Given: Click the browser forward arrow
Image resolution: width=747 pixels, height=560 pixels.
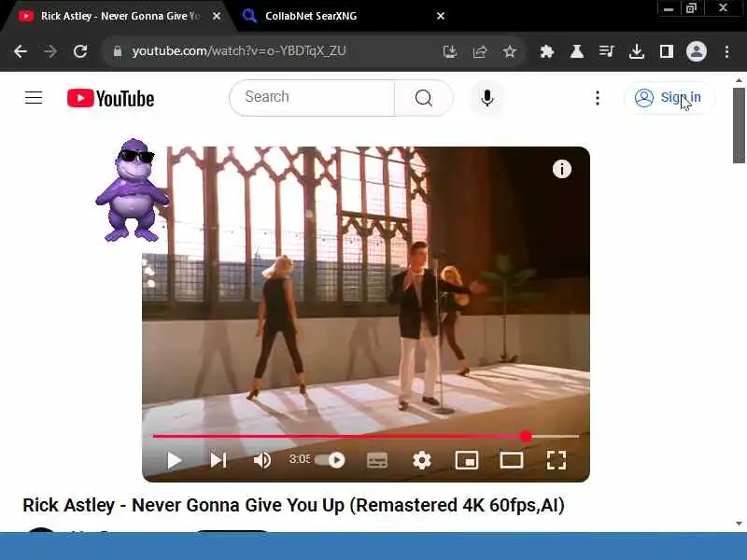Looking at the screenshot, I should pos(50,51).
